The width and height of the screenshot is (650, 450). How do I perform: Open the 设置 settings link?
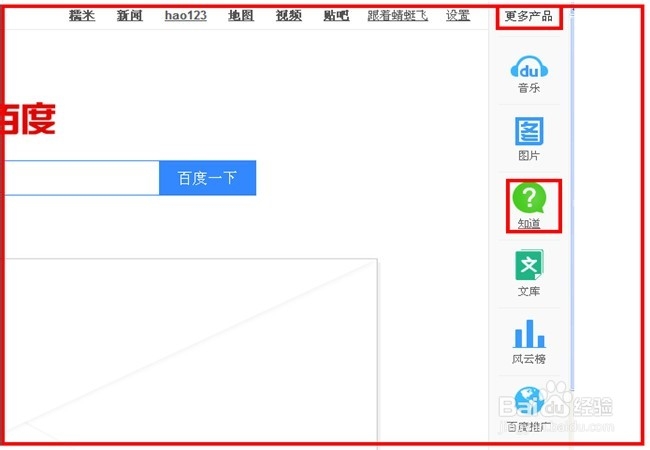coord(458,15)
